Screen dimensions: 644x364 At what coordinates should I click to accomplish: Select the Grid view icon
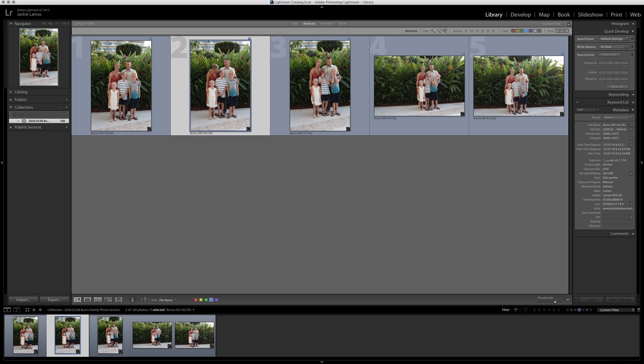point(78,300)
